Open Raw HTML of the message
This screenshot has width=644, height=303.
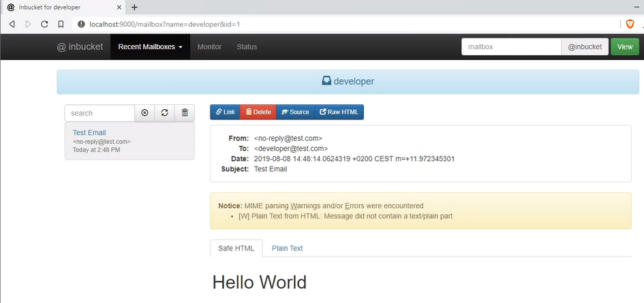(x=339, y=112)
